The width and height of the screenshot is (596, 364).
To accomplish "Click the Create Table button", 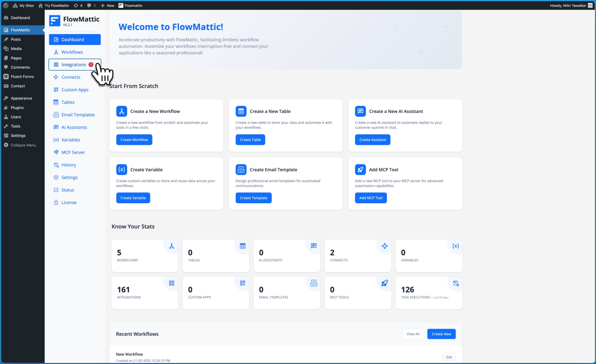I will click(250, 140).
